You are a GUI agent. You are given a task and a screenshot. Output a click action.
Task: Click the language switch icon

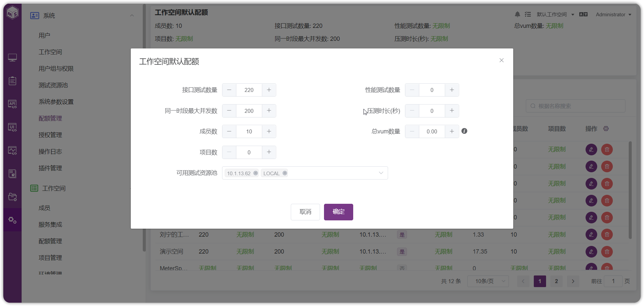point(583,14)
